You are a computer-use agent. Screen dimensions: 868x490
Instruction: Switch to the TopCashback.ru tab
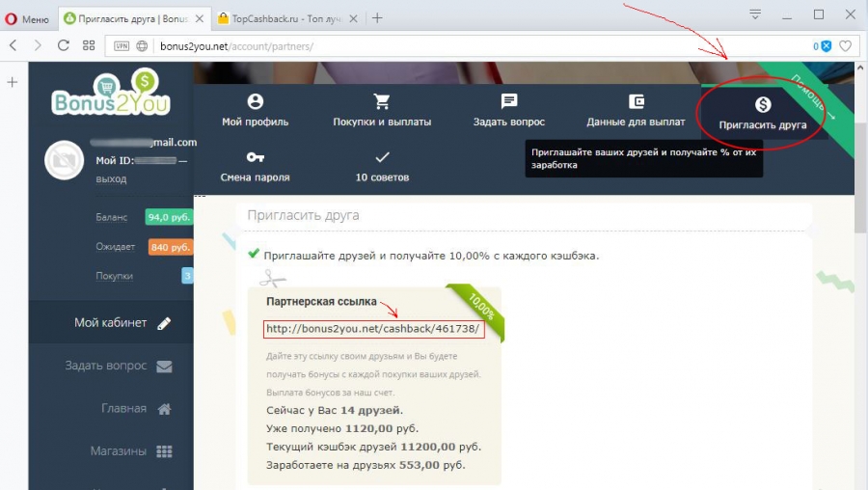coord(287,19)
